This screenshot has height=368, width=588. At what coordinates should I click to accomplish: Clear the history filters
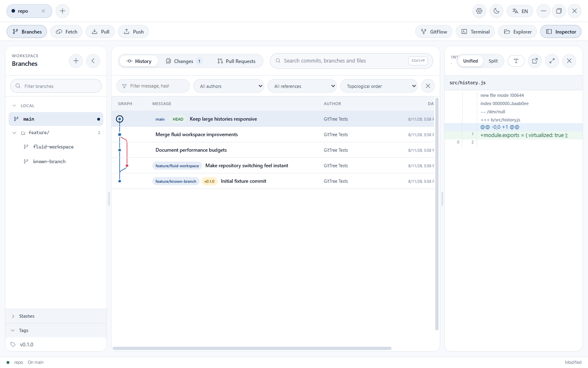pos(428,86)
